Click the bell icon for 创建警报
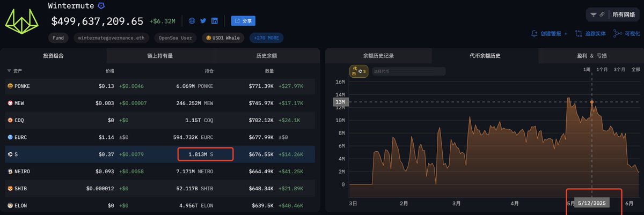644x215 pixels. pyautogui.click(x=535, y=33)
